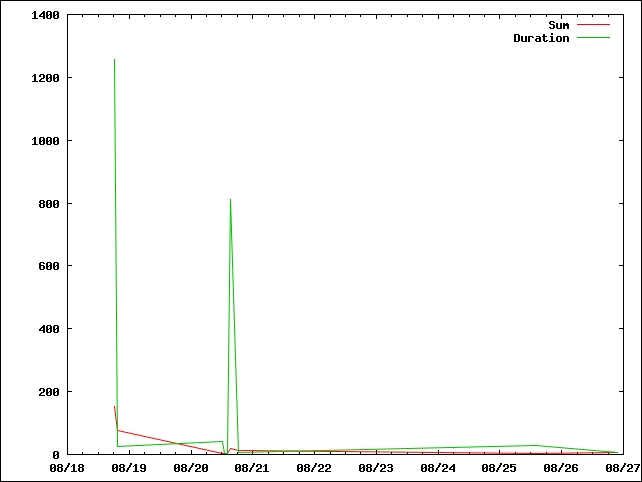Screen dimensions: 642x482
Task: Select the 08/19 x-axis date label
Action: point(129,467)
